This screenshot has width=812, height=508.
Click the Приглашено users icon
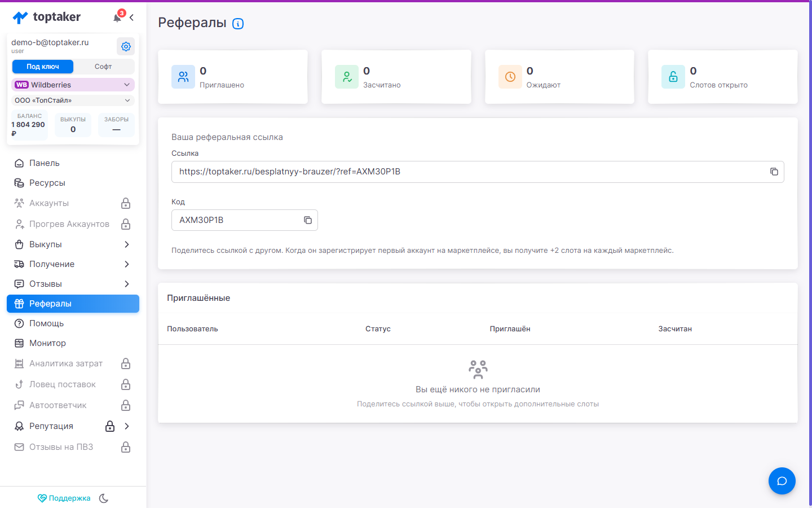point(183,77)
